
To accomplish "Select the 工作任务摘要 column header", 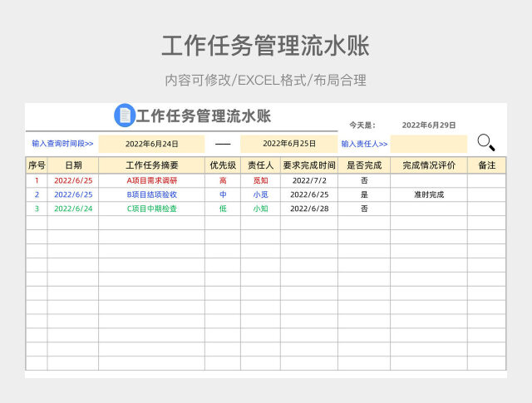I will coord(151,165).
